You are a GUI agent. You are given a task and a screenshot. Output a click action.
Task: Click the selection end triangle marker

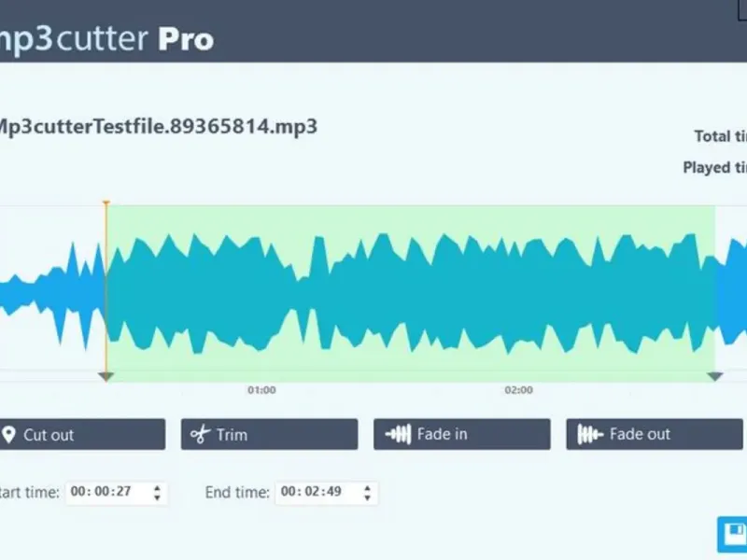(x=715, y=376)
